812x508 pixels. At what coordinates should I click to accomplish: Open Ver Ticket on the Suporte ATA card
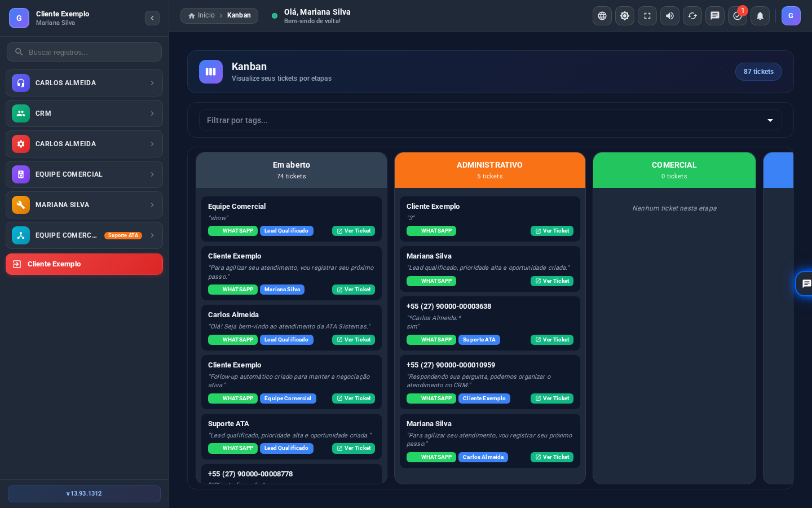[x=354, y=448]
